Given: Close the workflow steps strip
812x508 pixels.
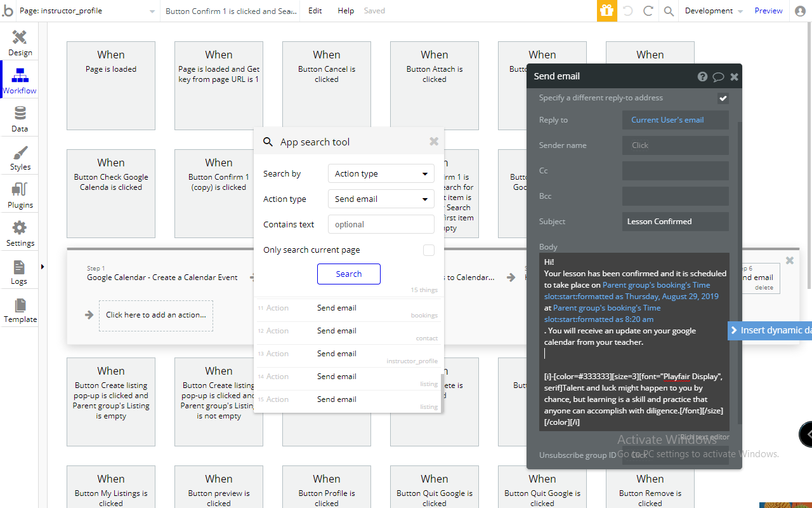Looking at the screenshot, I should [790, 260].
